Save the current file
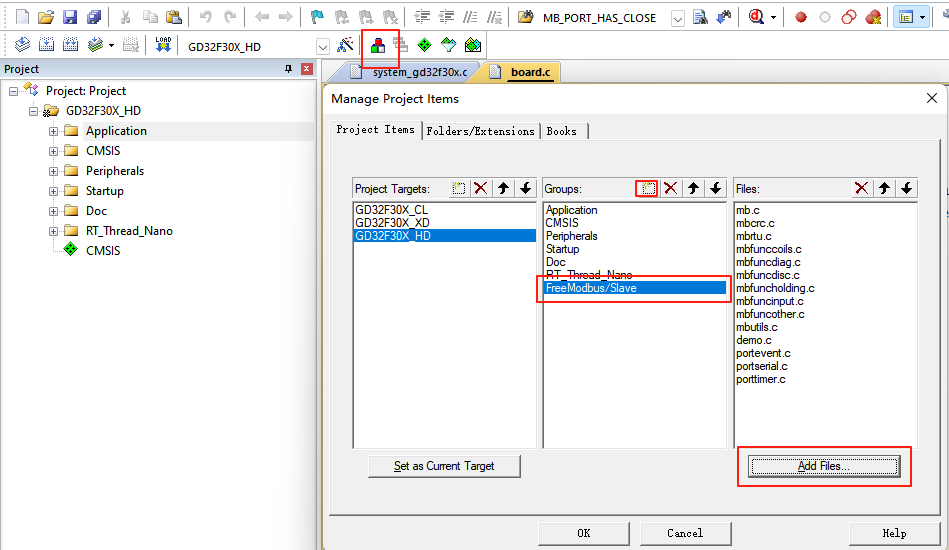The width and height of the screenshot is (949, 550). click(x=70, y=17)
